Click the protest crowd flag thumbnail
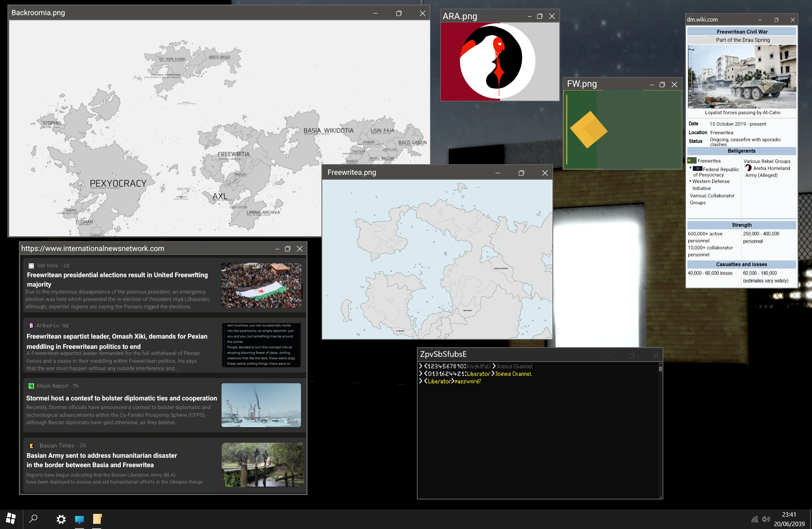This screenshot has height=529, width=812. [261, 285]
